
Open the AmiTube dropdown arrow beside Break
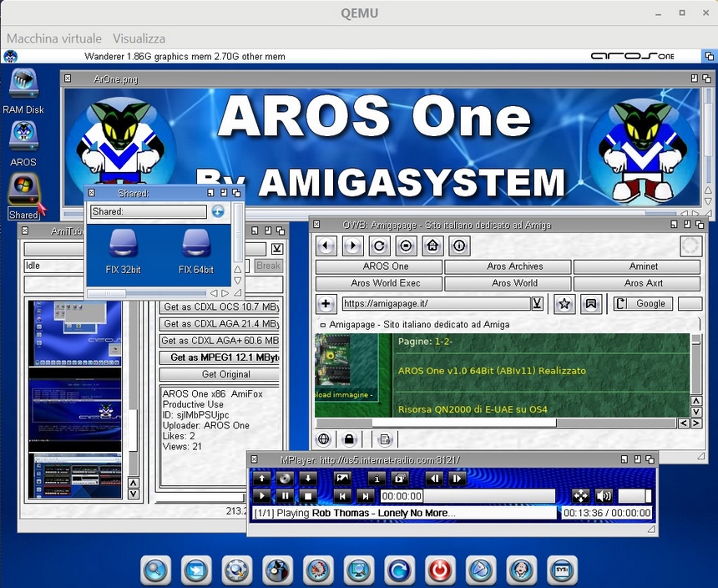coord(277,249)
